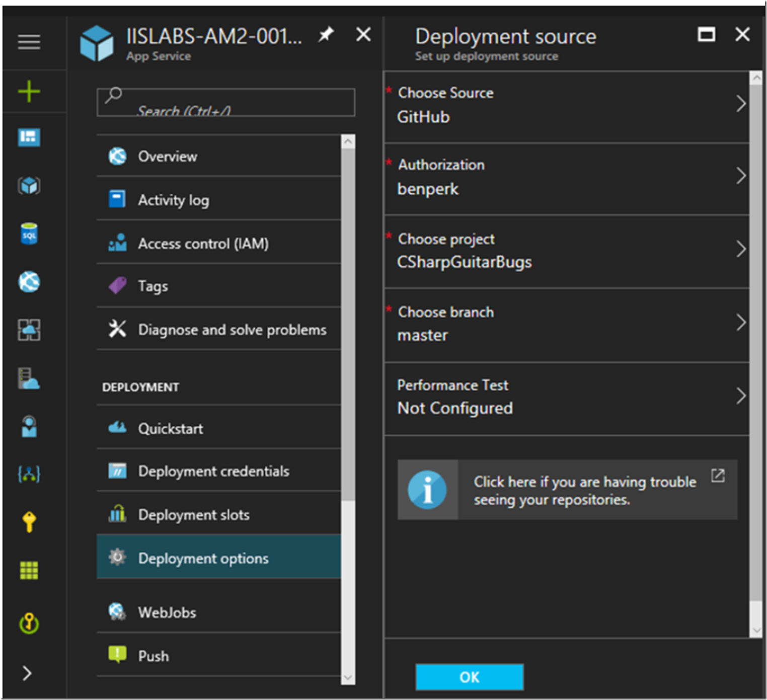This screenshot has width=767, height=700.
Task: Click the Activity log book icon
Action: point(117,199)
